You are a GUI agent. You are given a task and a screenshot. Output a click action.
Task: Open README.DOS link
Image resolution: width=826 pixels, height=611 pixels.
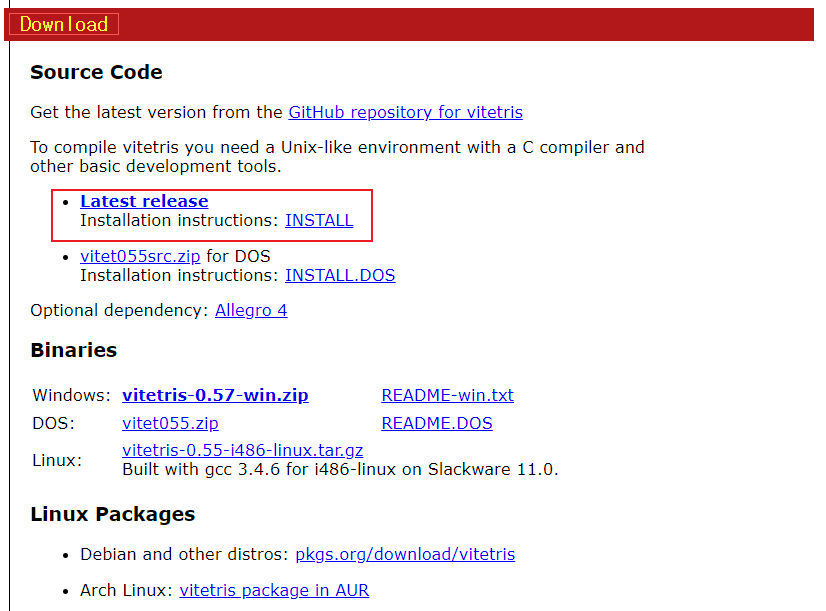click(437, 423)
